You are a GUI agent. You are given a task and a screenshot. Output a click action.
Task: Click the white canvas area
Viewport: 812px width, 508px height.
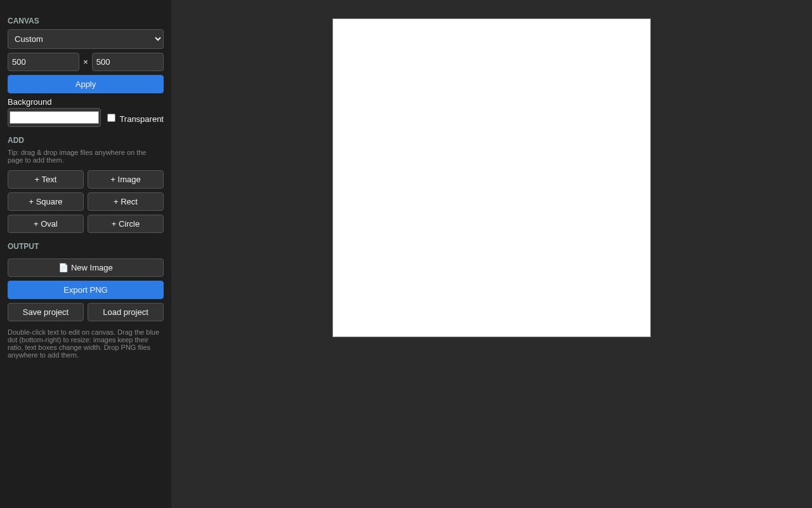(x=492, y=178)
